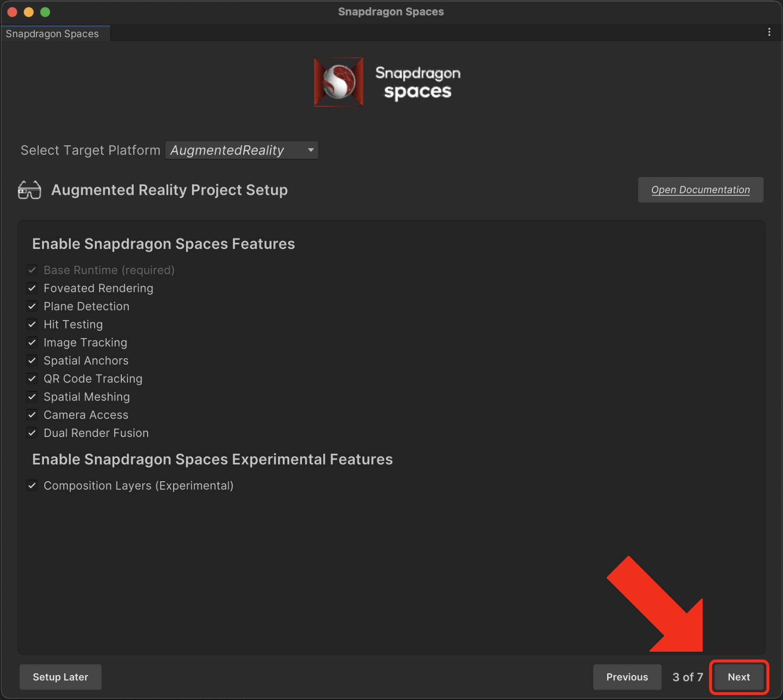The width and height of the screenshot is (783, 700).
Task: Close the window with the red button
Action: click(12, 12)
